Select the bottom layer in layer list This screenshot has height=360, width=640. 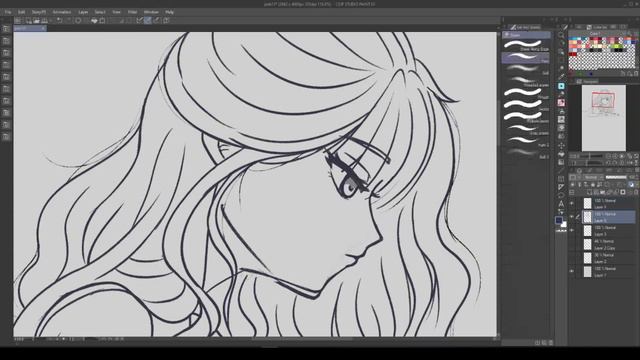[x=609, y=271]
